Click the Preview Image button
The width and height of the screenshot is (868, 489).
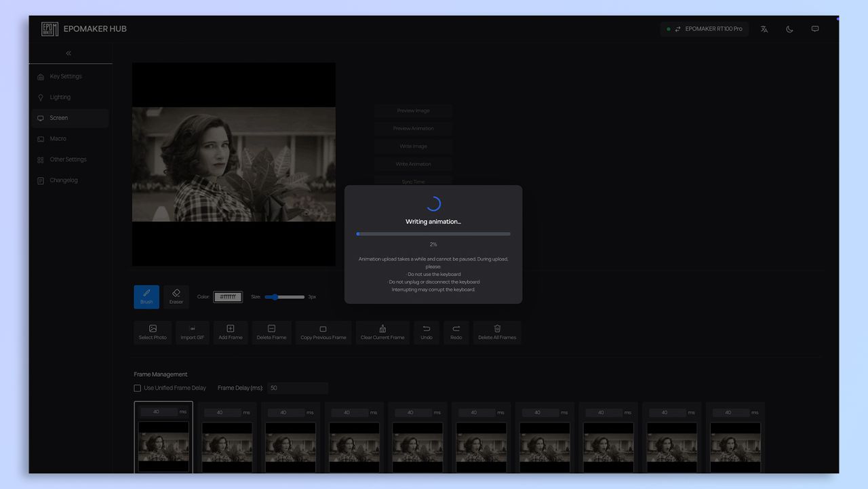pos(413,111)
